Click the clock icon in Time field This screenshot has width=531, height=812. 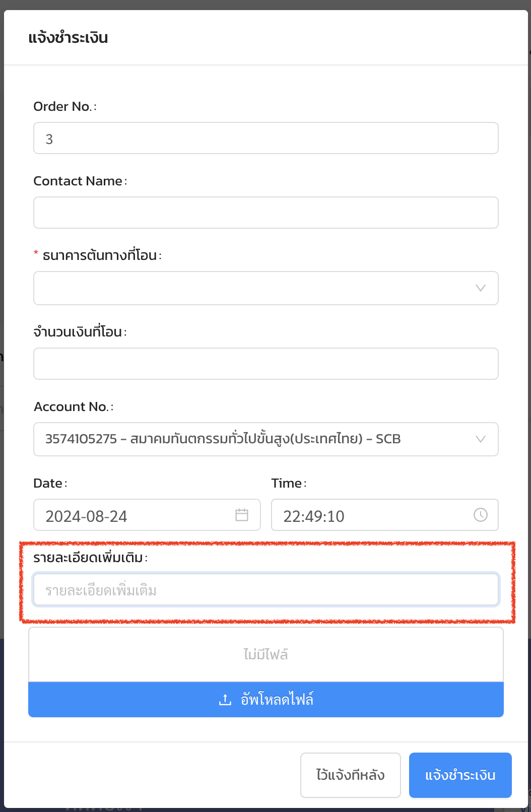click(x=481, y=515)
